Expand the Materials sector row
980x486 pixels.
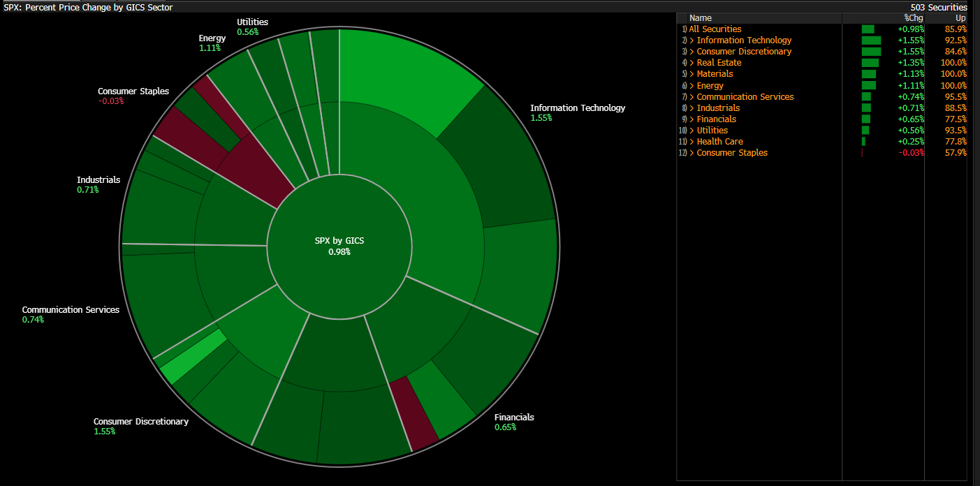tap(715, 74)
